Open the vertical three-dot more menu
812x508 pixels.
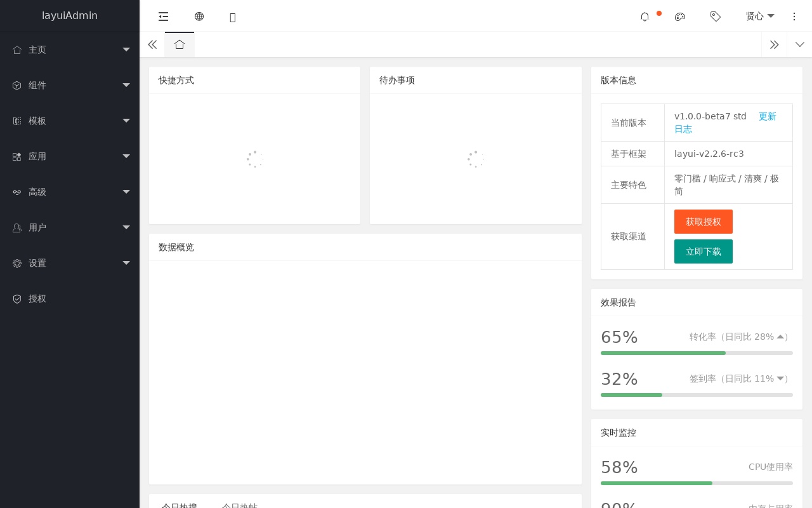click(x=794, y=17)
